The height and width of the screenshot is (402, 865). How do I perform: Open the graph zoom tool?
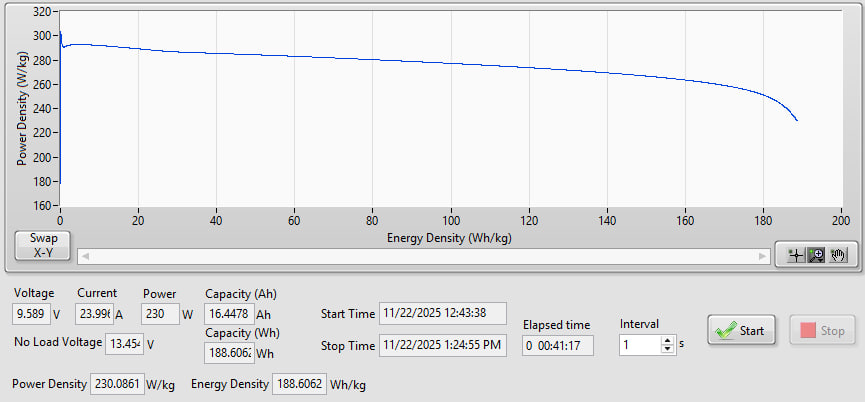pyautogui.click(x=816, y=255)
